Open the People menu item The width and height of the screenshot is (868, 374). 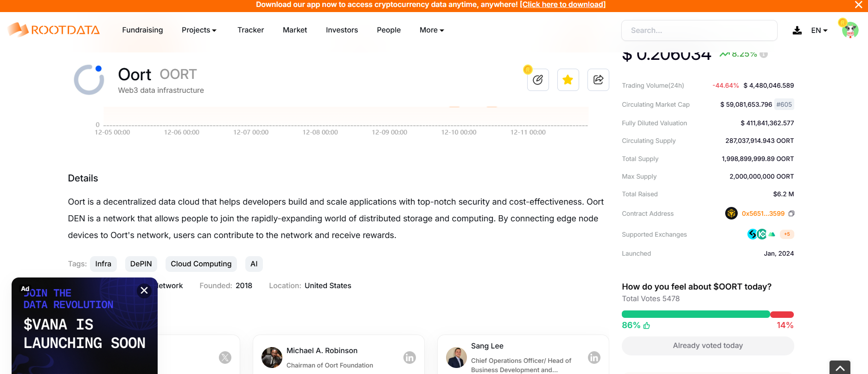pos(389,30)
